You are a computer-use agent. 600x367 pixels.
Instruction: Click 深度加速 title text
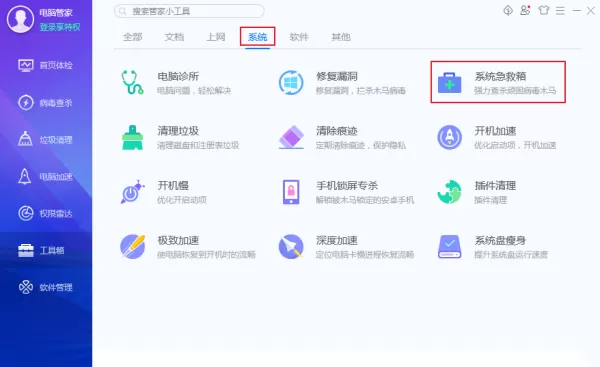(337, 240)
